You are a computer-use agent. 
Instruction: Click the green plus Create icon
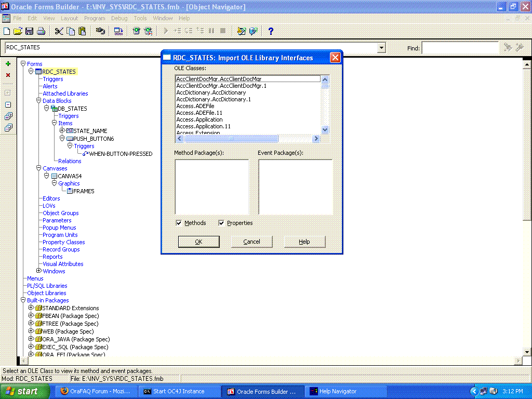click(8, 64)
